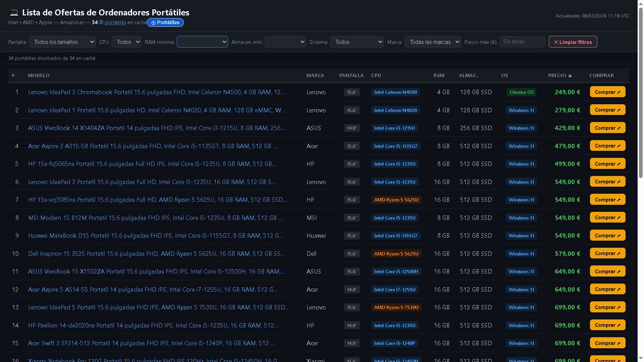Open the Pantalla size dropdown

point(62,42)
